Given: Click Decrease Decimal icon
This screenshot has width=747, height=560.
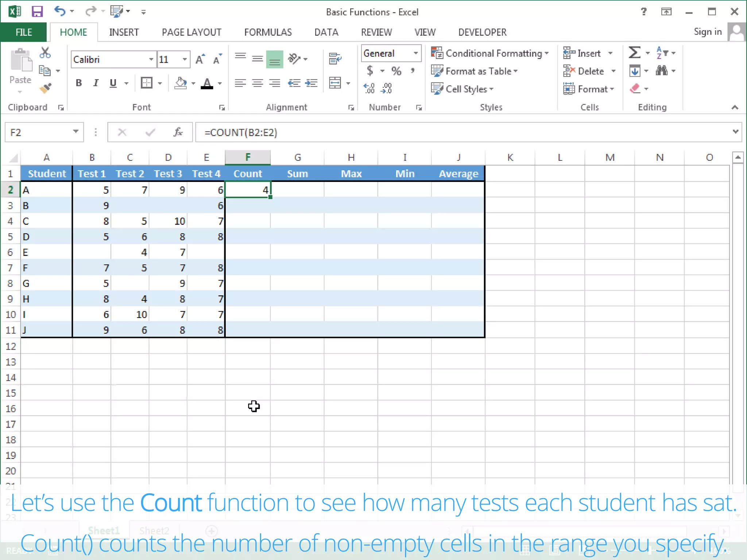Looking at the screenshot, I should 386,88.
